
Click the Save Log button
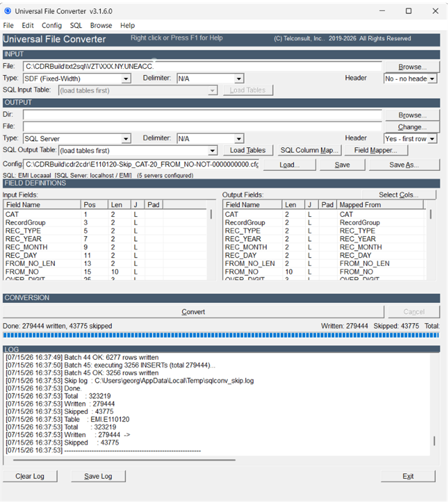98,476
